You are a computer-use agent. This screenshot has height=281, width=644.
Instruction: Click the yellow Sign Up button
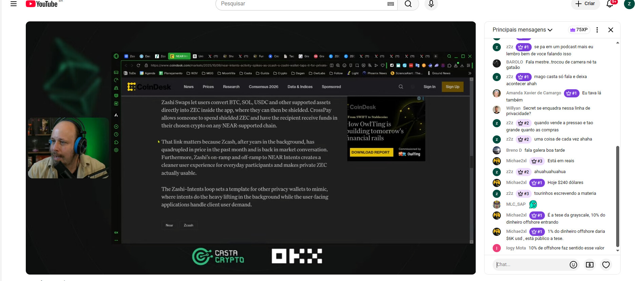(452, 87)
